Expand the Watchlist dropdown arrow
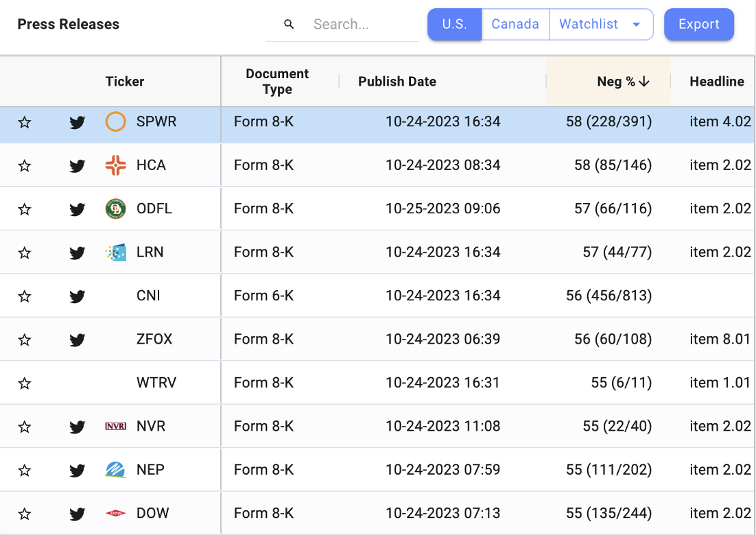 (x=636, y=25)
